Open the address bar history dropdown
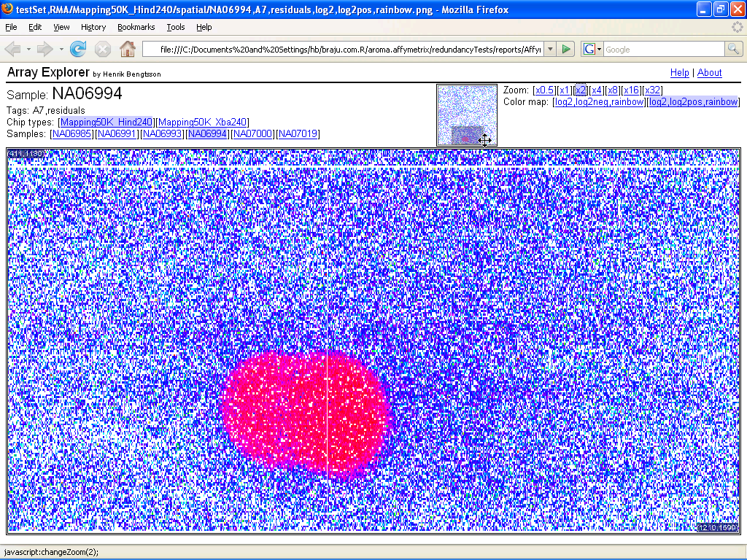This screenshot has width=747, height=560. point(549,49)
